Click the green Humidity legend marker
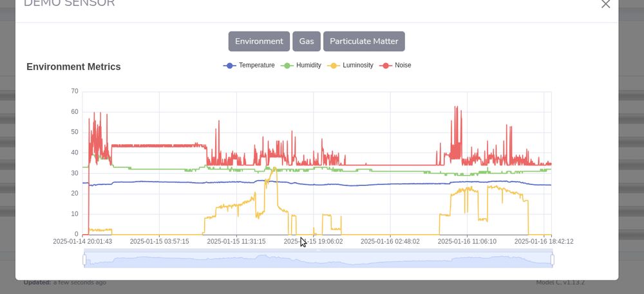644x294 pixels. click(x=287, y=66)
